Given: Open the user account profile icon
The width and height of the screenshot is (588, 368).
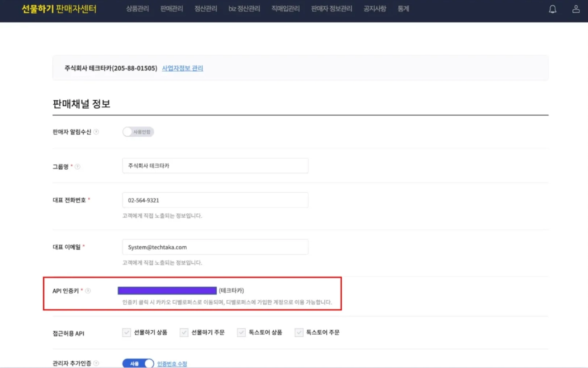Looking at the screenshot, I should point(576,9).
